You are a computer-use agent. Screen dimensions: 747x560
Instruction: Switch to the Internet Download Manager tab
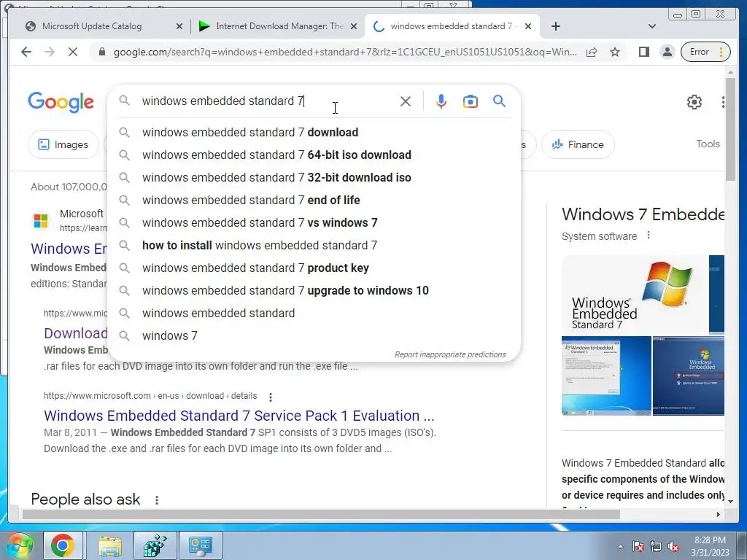278,26
